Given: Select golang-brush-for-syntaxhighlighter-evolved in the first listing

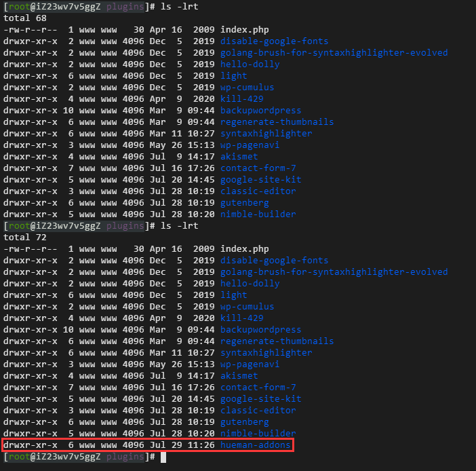Looking at the screenshot, I should [x=334, y=53].
